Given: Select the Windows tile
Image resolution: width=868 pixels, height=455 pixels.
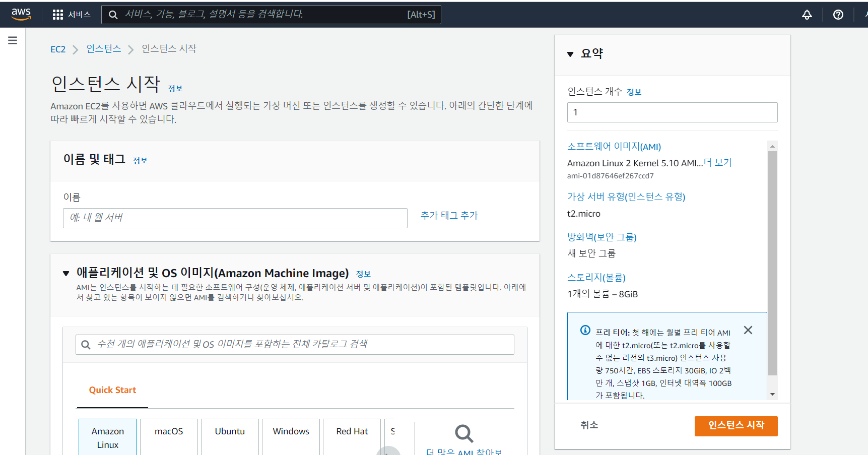Looking at the screenshot, I should 291,436.
